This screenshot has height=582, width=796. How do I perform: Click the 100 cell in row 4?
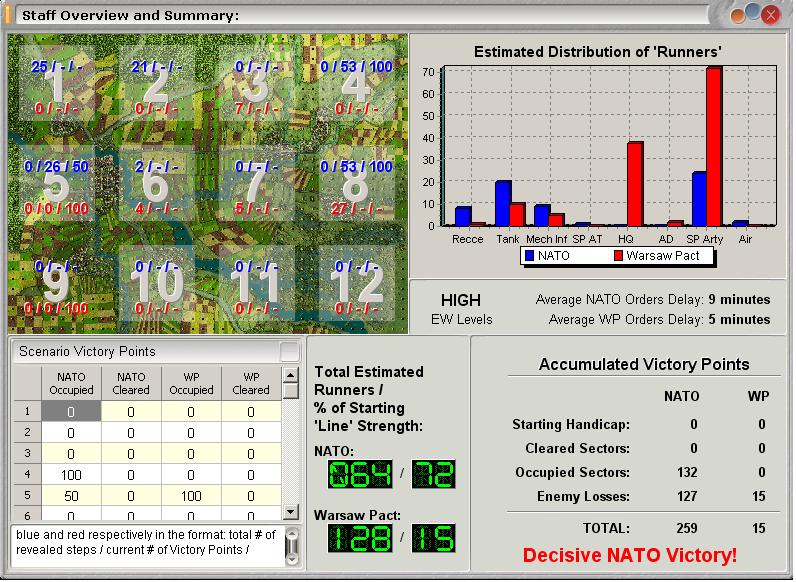(71, 474)
